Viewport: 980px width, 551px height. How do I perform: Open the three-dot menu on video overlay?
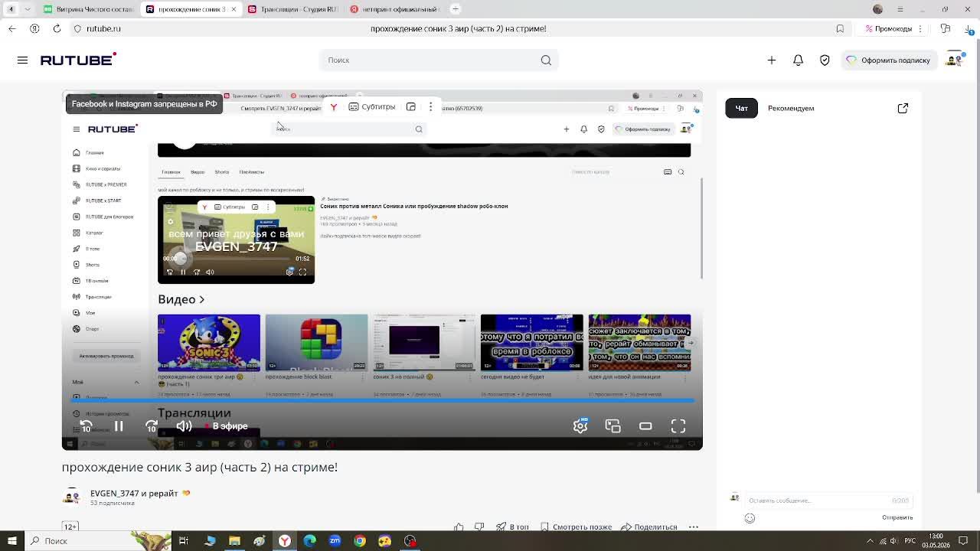point(430,107)
